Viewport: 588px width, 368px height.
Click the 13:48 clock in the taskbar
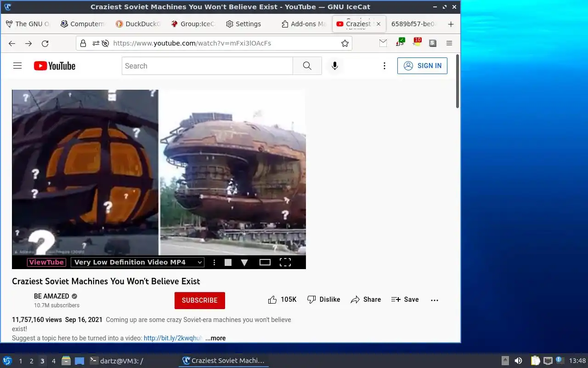[x=577, y=361]
